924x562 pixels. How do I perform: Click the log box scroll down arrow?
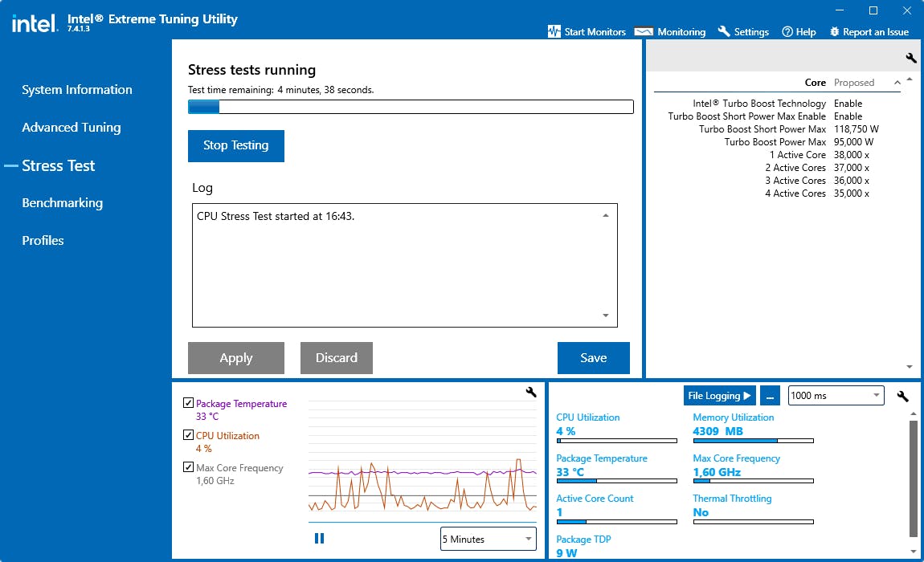606,316
